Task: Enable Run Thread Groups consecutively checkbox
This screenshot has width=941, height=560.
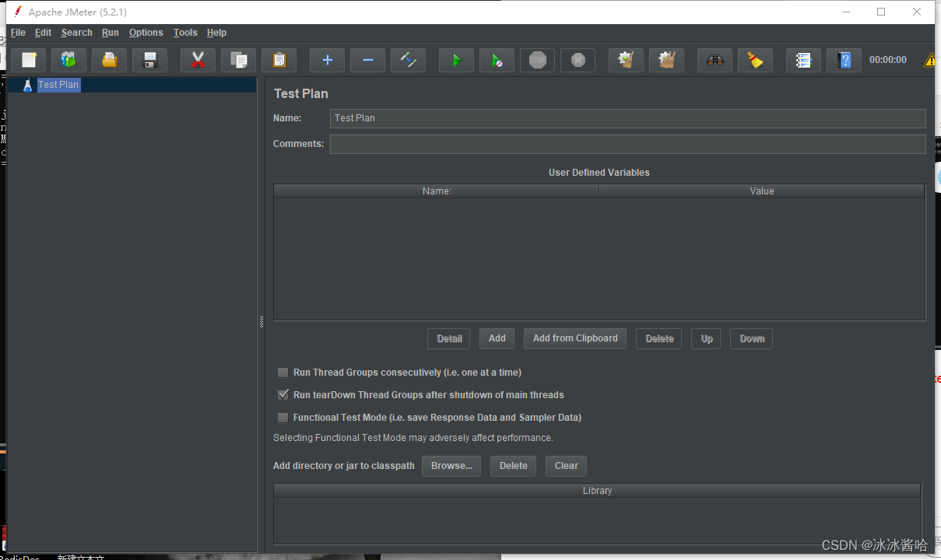Action: click(x=283, y=373)
